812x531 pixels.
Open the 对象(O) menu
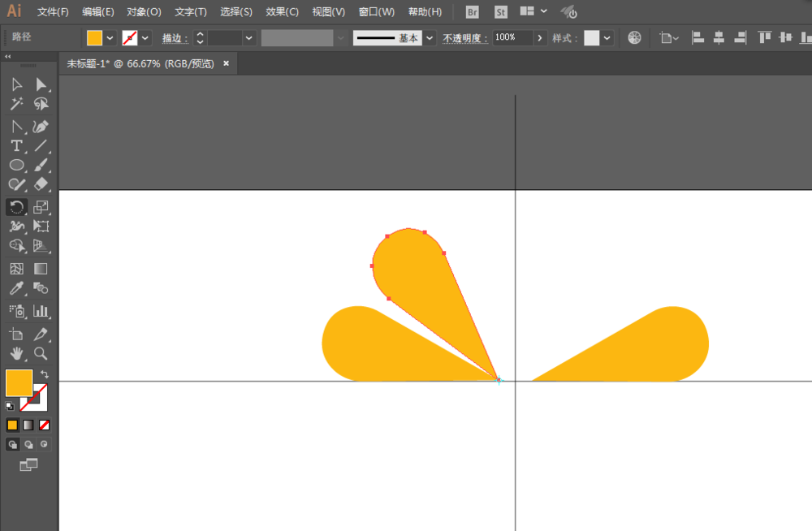point(144,12)
